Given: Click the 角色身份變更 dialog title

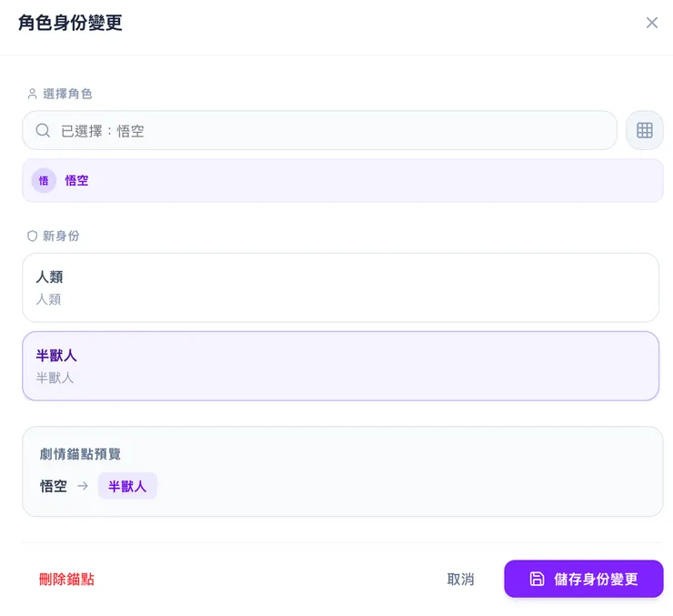Looking at the screenshot, I should coord(70,23).
